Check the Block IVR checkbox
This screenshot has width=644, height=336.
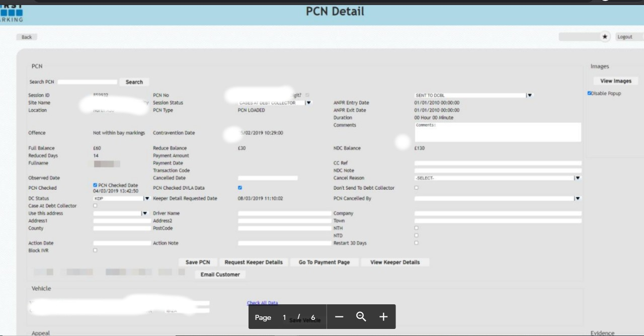[95, 250]
